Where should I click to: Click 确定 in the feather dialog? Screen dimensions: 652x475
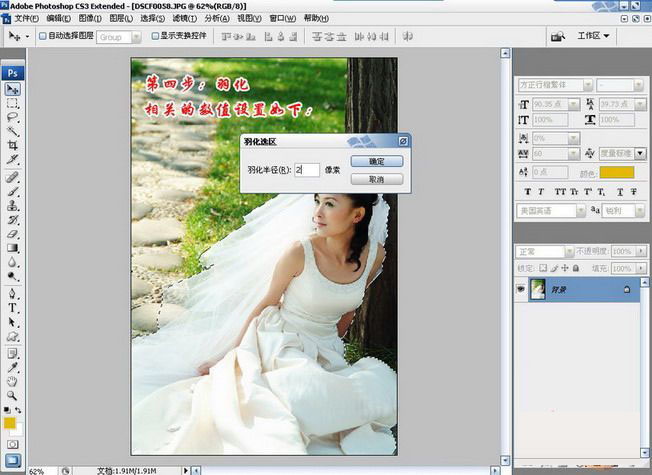(x=376, y=161)
